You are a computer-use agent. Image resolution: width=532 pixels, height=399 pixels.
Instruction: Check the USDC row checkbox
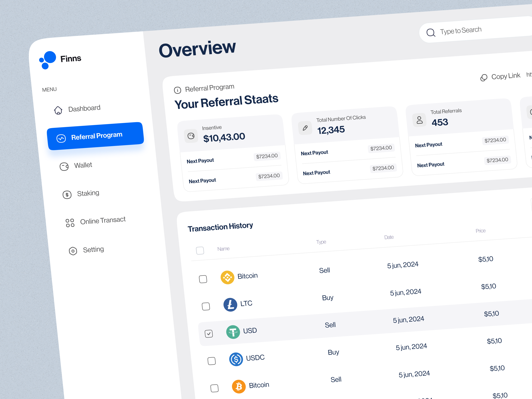(x=211, y=361)
